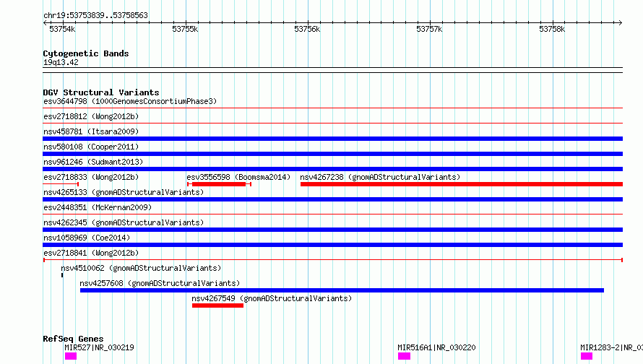Click the MIR516A1 gene magenta box

(x=404, y=356)
